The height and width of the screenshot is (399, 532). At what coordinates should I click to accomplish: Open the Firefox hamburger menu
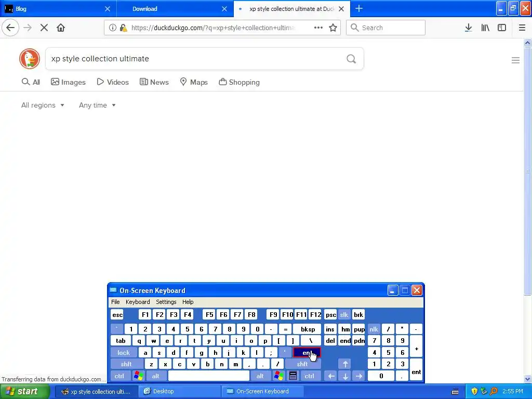click(522, 28)
